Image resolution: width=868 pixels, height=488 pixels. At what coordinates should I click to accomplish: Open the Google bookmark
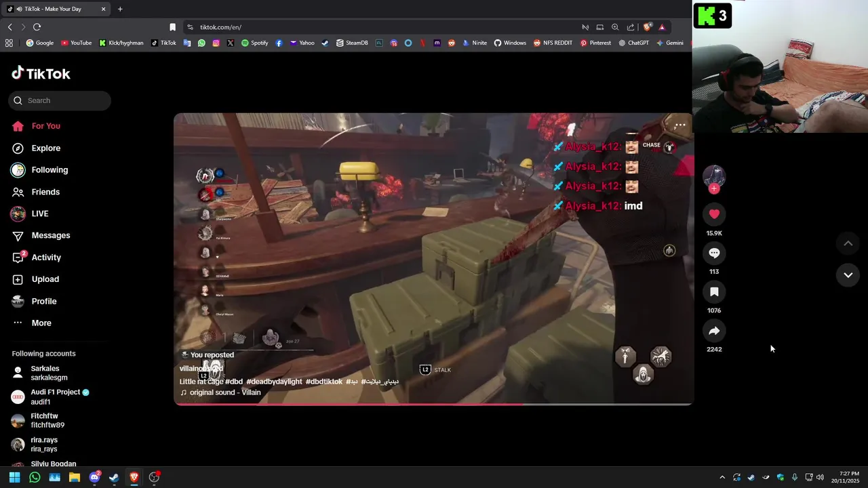pos(39,43)
